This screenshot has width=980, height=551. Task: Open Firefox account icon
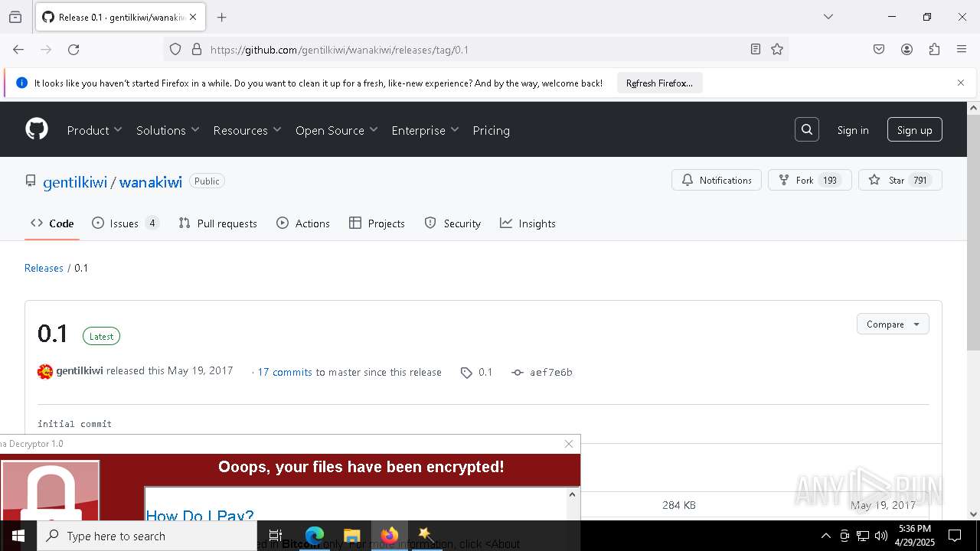(x=906, y=50)
